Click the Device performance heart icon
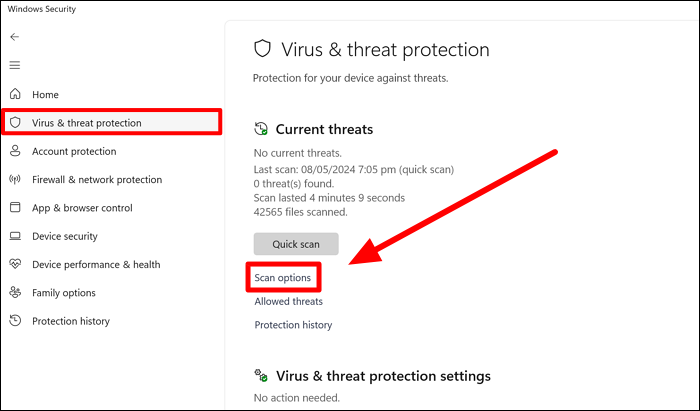 [x=15, y=265]
